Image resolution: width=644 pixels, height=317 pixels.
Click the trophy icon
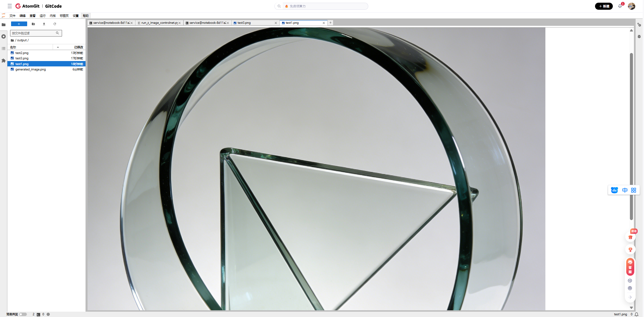(631, 250)
